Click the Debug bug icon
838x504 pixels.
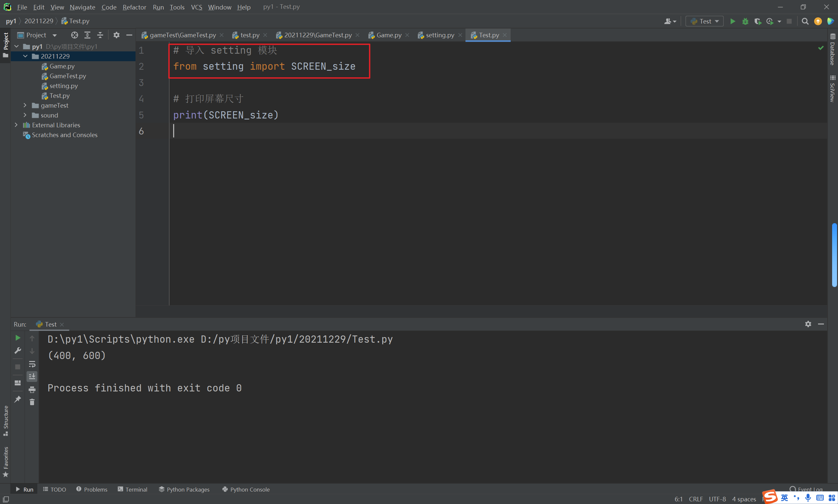tap(745, 21)
